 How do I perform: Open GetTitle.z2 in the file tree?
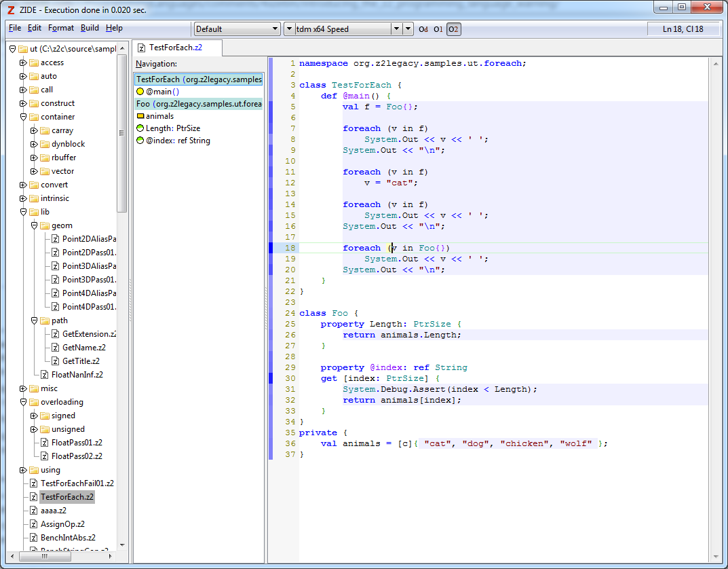point(81,361)
